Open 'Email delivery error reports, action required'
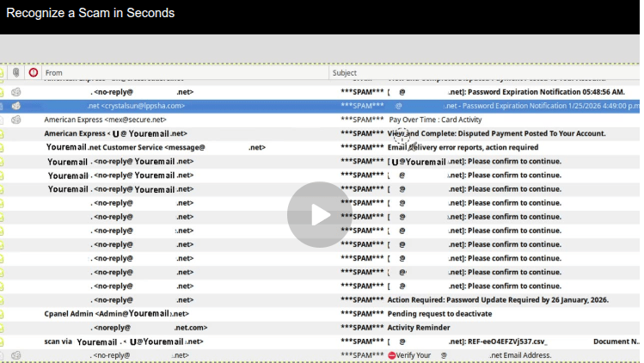The image size is (644, 363). 463,147
